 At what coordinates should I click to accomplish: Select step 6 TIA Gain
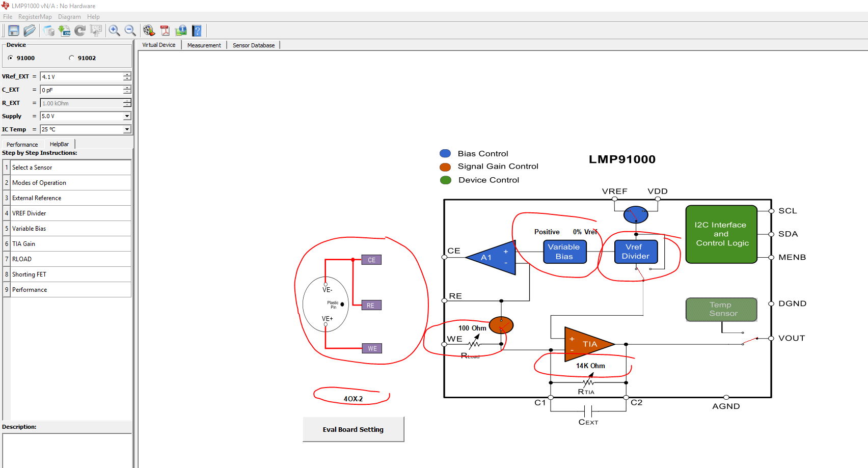tap(67, 244)
